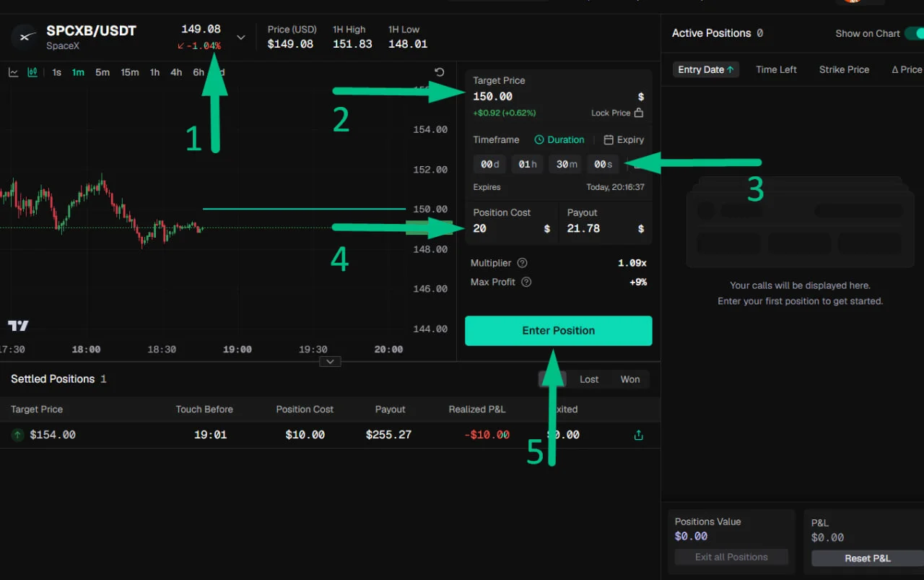Select Duration timeframe mode
This screenshot has width=924, height=580.
tap(559, 139)
